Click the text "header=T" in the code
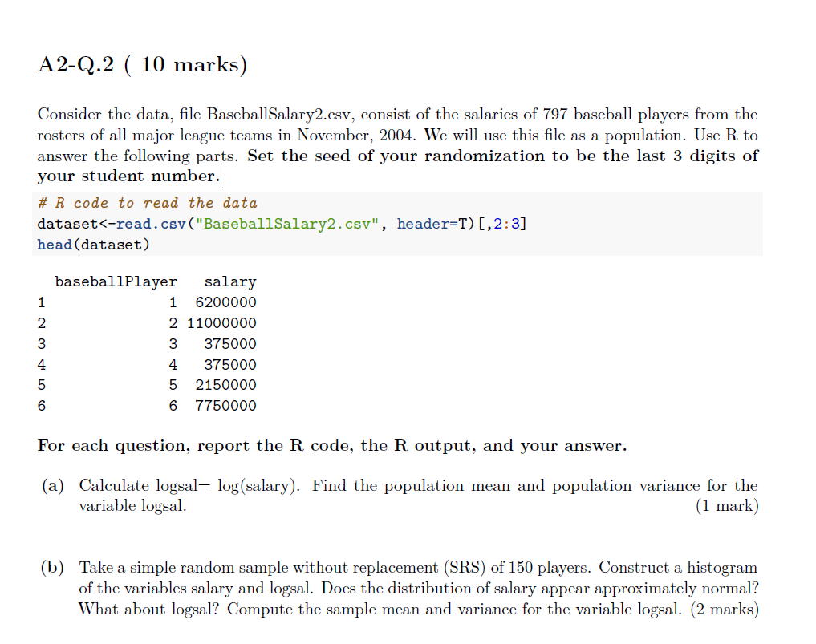Screen dimensions: 816x644 tap(432, 224)
